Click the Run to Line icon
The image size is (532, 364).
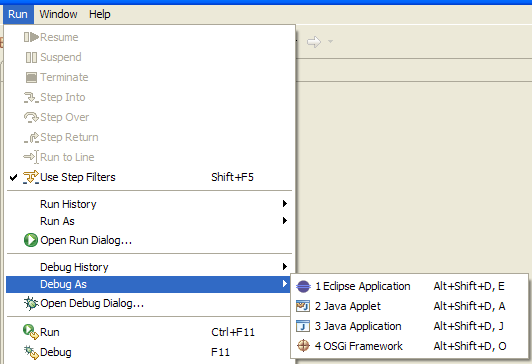click(31, 157)
